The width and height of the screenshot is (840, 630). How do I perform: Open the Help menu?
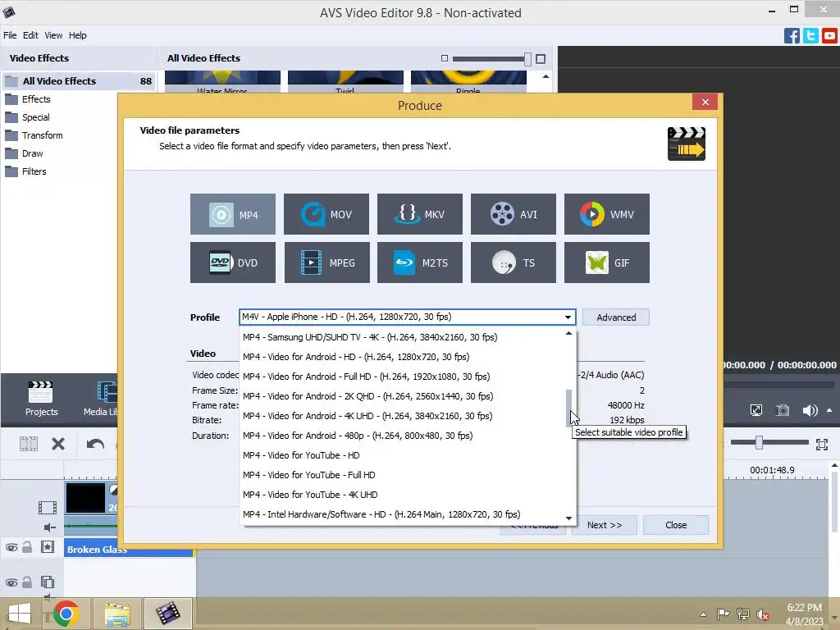click(78, 35)
